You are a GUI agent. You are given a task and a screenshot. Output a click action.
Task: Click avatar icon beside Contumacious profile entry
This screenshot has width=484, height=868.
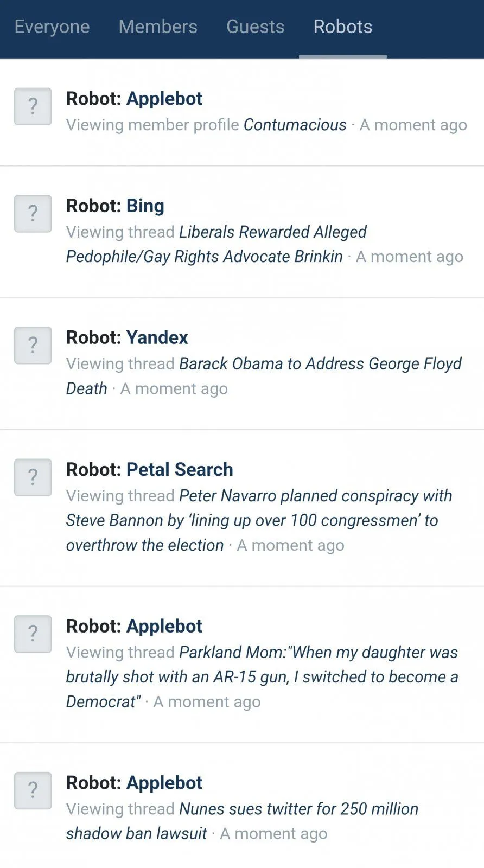pos(33,107)
